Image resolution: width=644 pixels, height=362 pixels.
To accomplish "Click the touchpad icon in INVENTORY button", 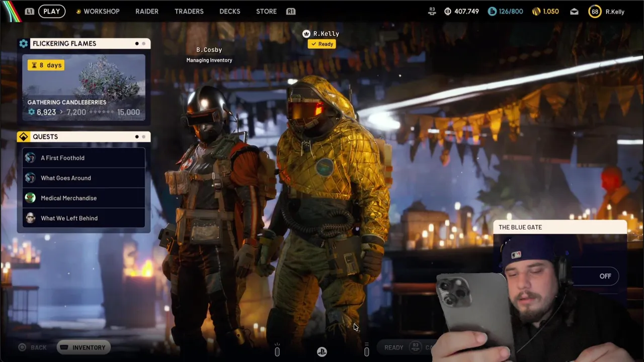I will tap(64, 347).
